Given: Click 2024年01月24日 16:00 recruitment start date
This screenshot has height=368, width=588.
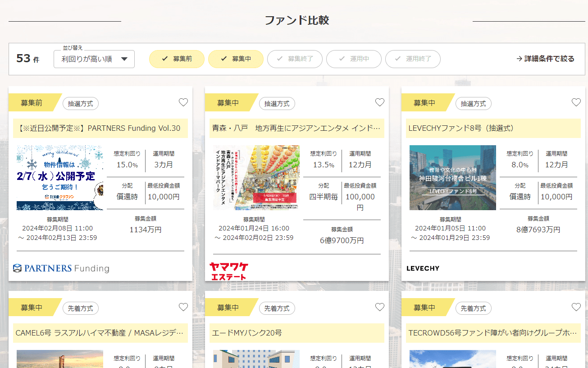Looking at the screenshot, I should [x=254, y=228].
